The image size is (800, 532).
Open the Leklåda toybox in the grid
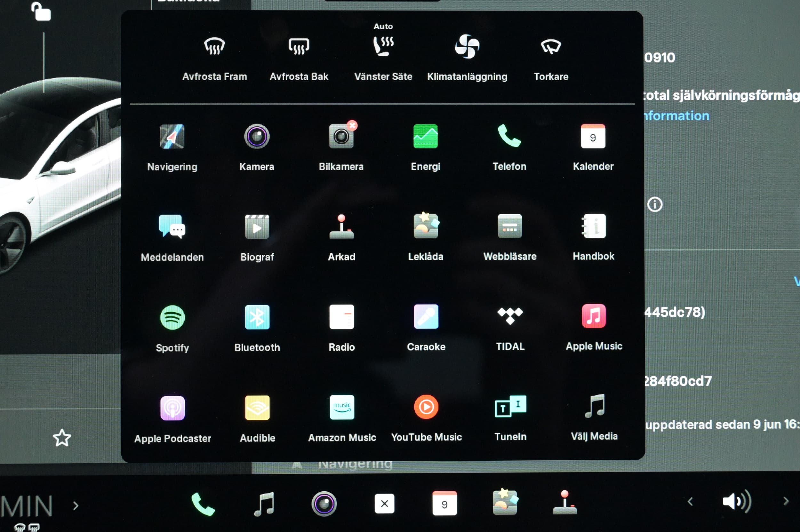(x=426, y=226)
